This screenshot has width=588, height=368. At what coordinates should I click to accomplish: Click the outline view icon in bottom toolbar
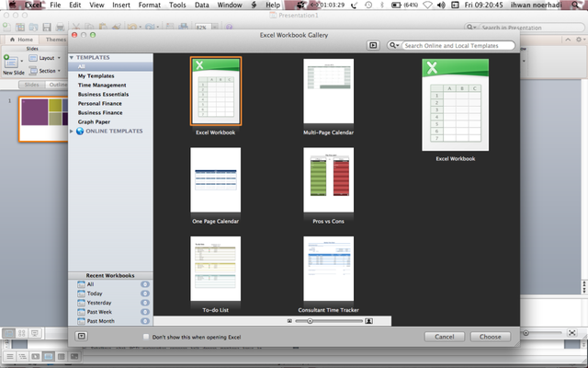(x=22, y=356)
